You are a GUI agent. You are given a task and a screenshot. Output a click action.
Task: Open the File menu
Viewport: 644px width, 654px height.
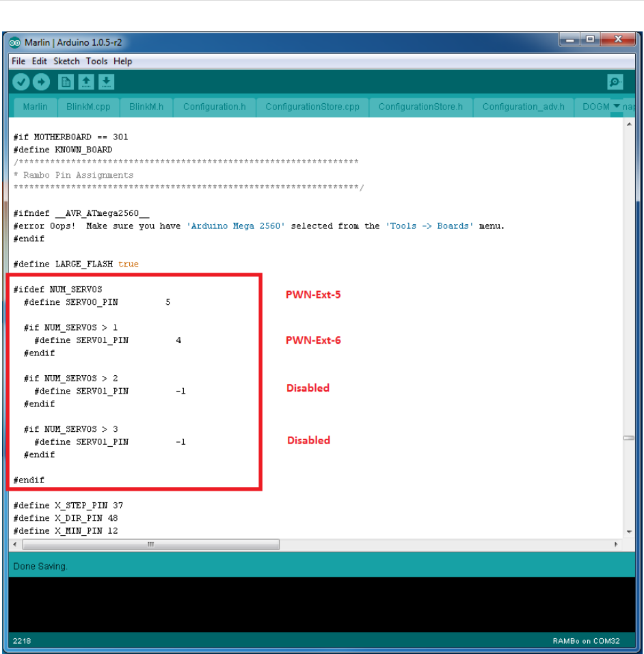[x=18, y=62]
